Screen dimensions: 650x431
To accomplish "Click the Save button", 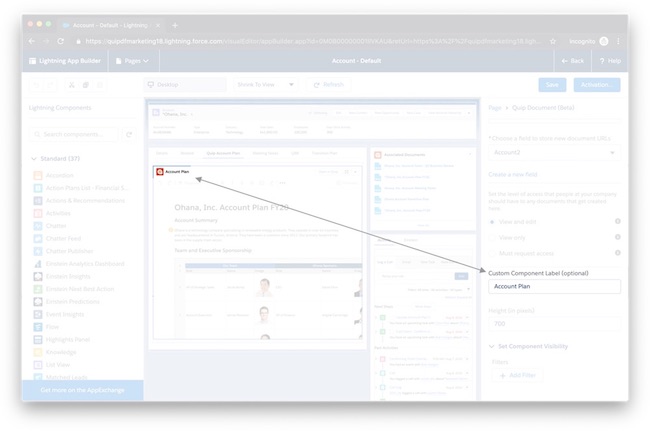I will coord(552,85).
